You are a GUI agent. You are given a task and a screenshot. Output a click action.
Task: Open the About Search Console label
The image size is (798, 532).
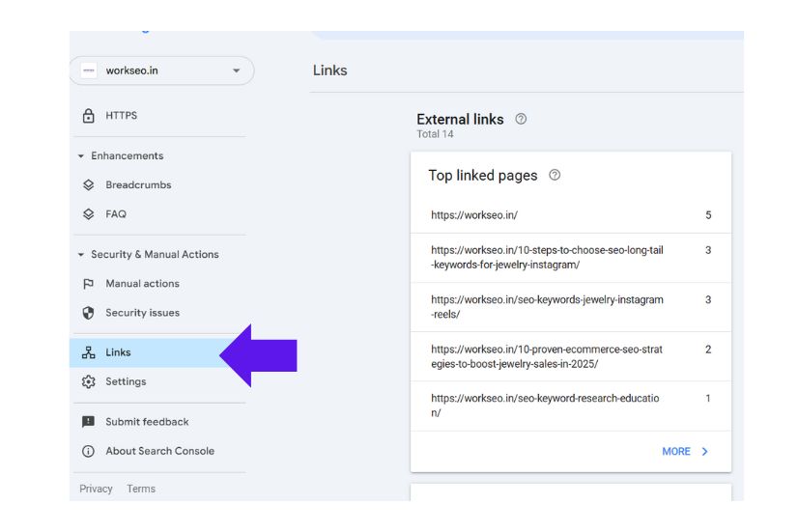159,451
